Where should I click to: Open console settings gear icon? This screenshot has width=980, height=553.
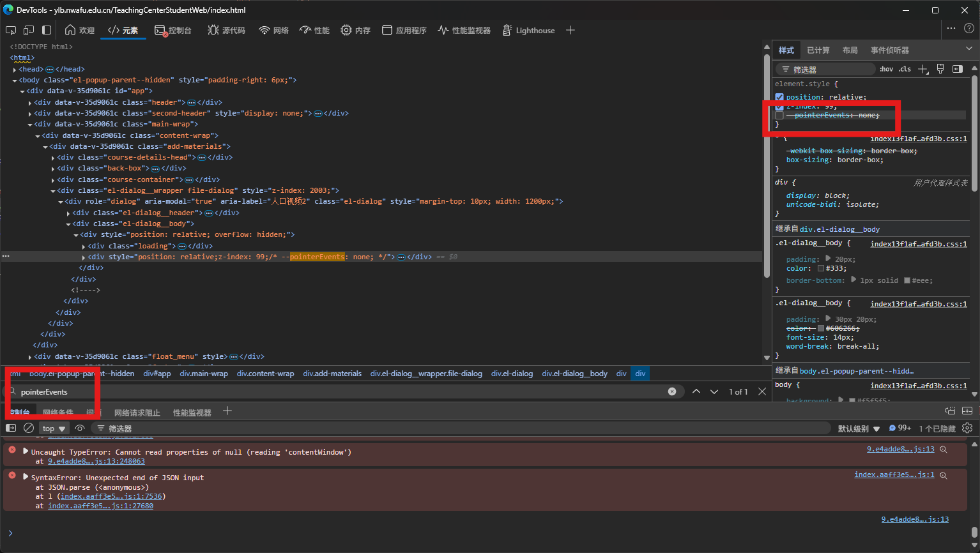point(967,428)
